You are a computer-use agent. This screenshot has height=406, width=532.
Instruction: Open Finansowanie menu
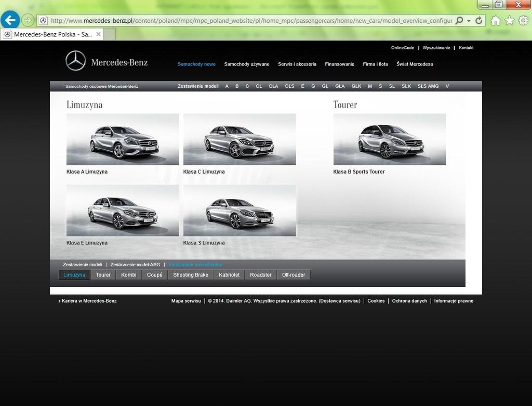click(x=339, y=64)
